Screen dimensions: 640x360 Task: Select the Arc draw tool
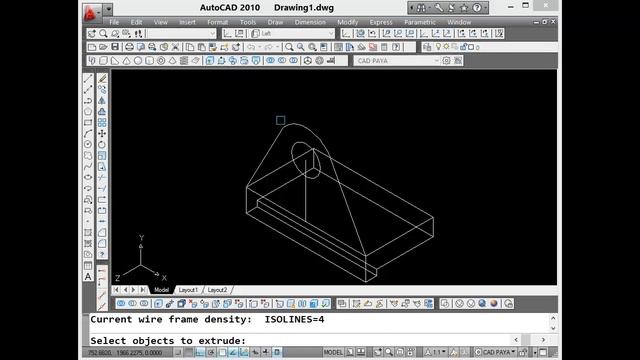(88, 133)
